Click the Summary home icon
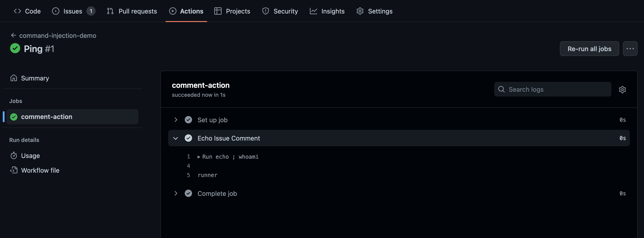 (x=14, y=78)
